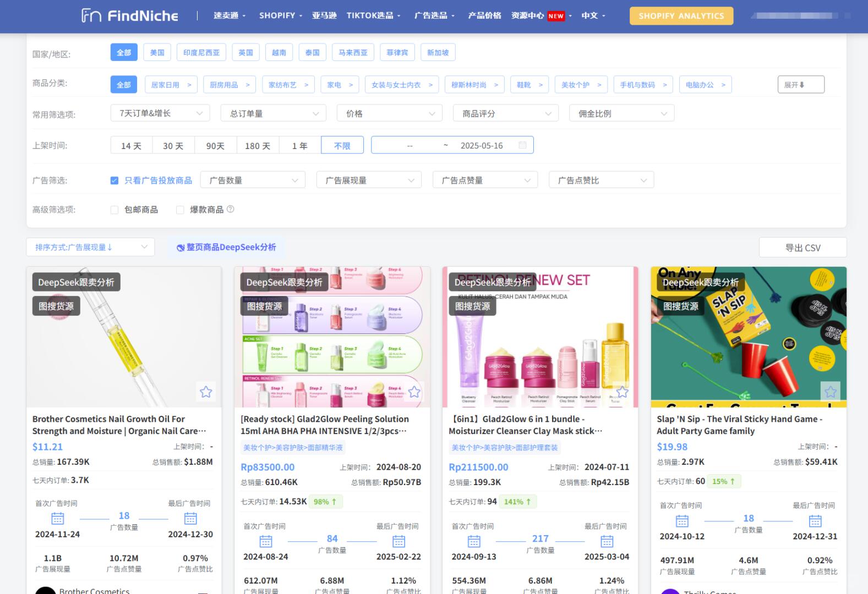Open the TIKTOK选品 nav menu

[373, 15]
